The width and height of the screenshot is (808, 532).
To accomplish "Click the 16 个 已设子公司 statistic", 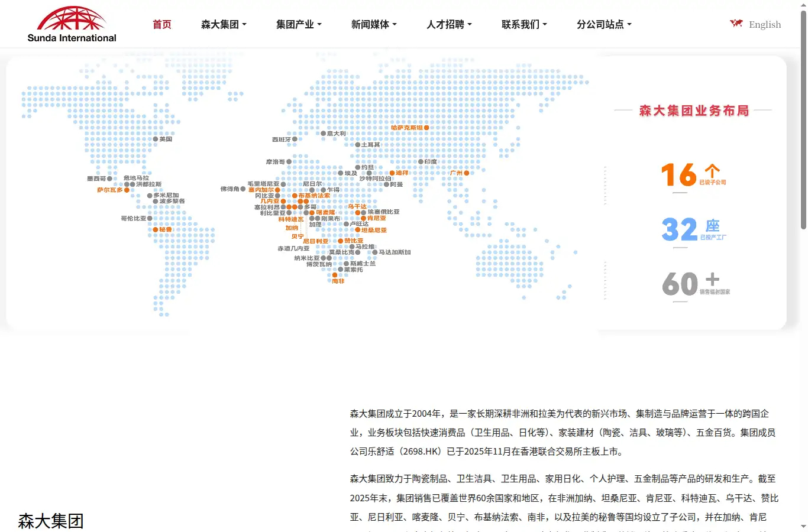I will tap(693, 175).
